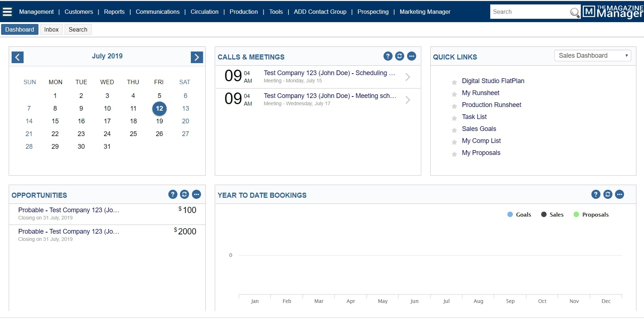
Task: Expand the Wednesday July 17 meeting chevron
Action: (x=408, y=100)
